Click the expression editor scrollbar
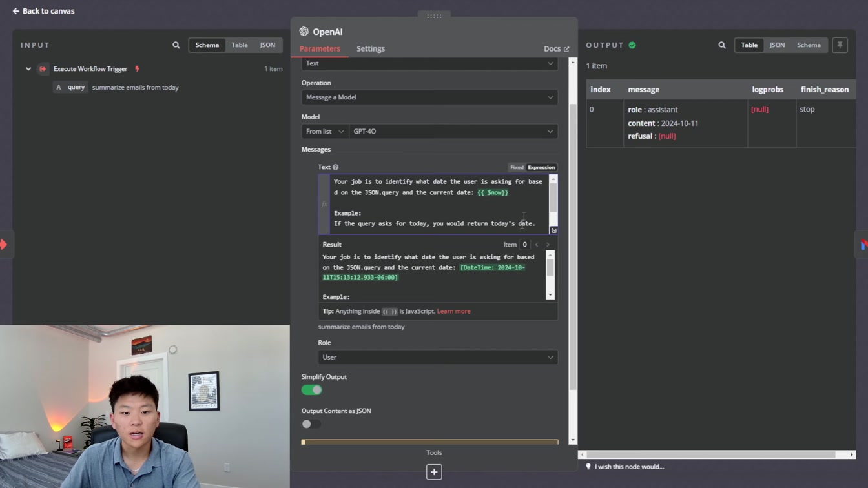Image resolution: width=868 pixels, height=488 pixels. (x=553, y=197)
